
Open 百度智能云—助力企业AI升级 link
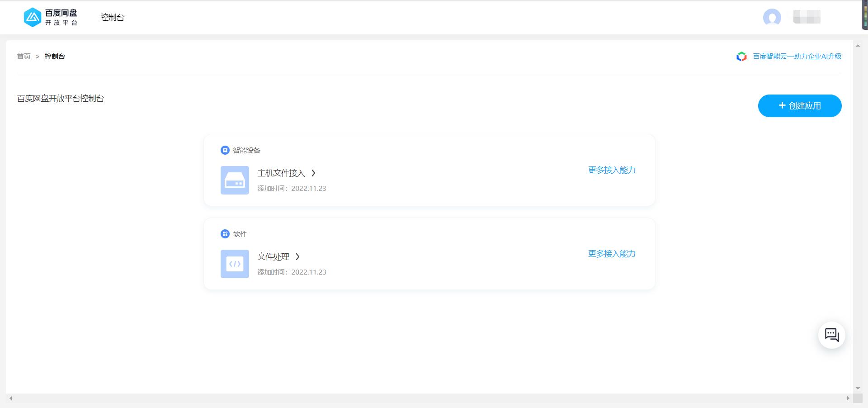(797, 56)
